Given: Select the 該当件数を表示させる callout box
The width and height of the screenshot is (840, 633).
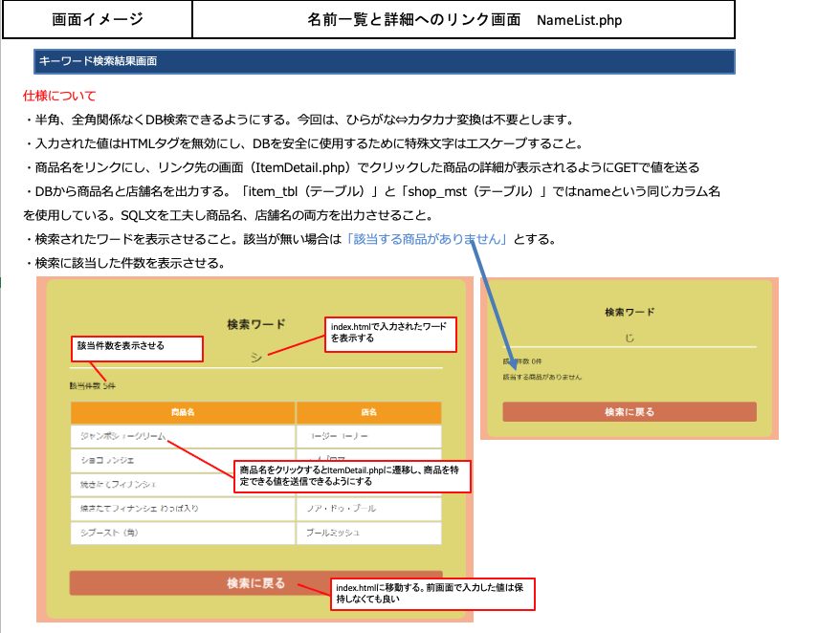Looking at the screenshot, I should [x=136, y=348].
